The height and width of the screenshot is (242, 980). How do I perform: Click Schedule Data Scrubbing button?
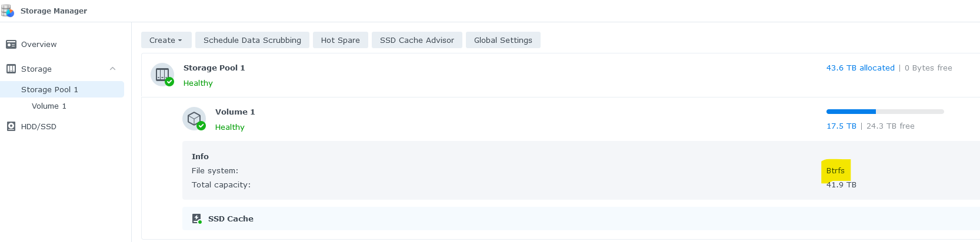click(x=252, y=40)
